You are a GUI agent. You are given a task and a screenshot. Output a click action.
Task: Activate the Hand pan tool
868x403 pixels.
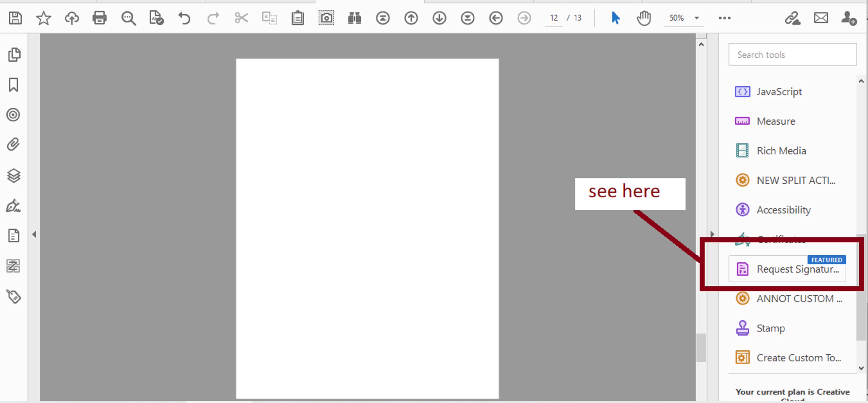(644, 18)
